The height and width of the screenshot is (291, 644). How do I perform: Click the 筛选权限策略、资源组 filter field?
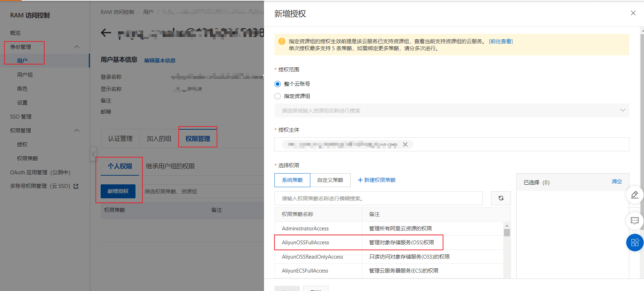[202, 191]
